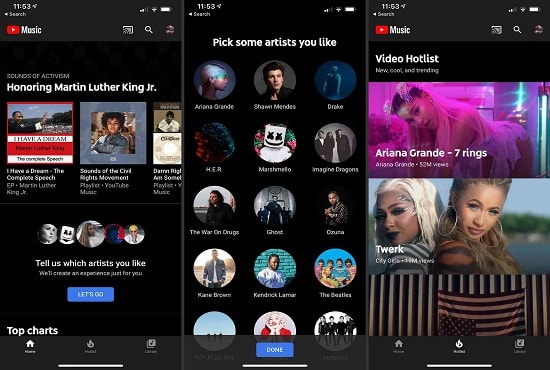The height and width of the screenshot is (370, 550).
Task: Select the Hotlist tab on the Home screen
Action: [90, 347]
